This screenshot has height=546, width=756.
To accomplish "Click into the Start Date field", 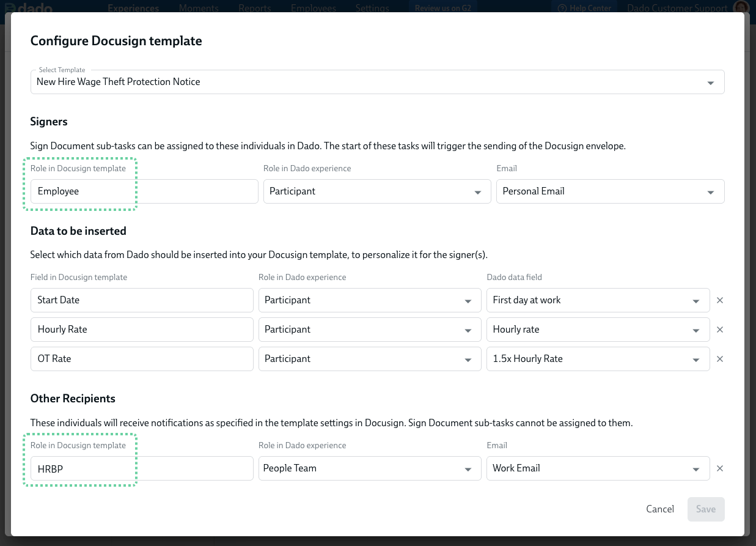I will (142, 300).
